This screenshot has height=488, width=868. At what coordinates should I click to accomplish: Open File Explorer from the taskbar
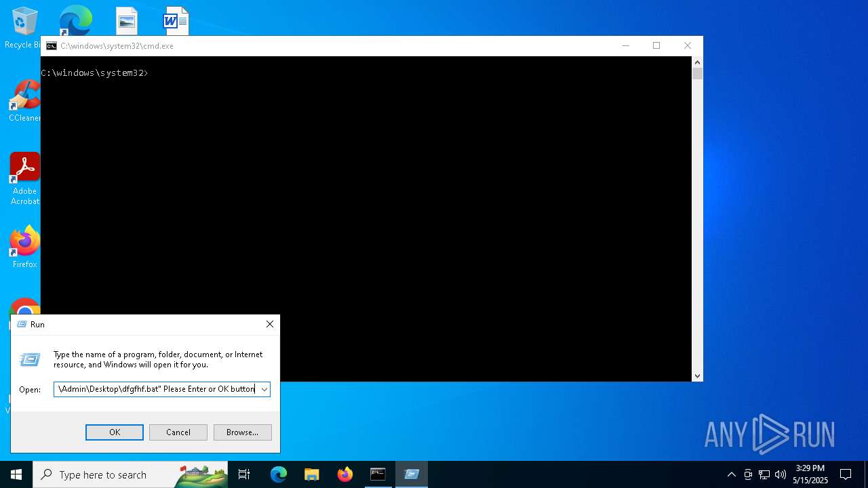(x=312, y=474)
